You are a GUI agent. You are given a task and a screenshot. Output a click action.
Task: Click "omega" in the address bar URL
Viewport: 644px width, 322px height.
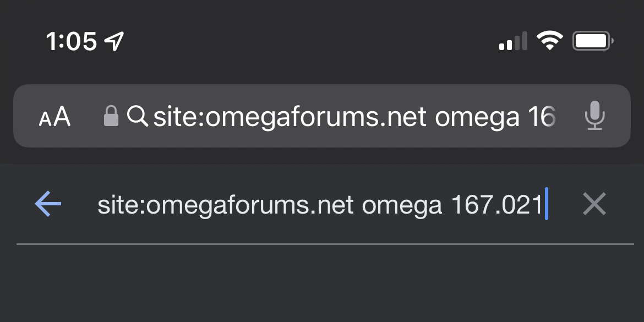click(477, 116)
